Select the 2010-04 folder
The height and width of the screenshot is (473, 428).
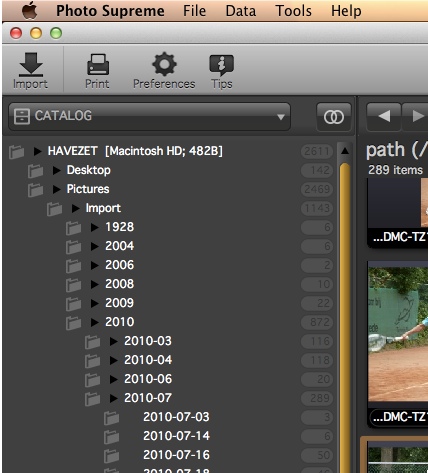pos(148,360)
